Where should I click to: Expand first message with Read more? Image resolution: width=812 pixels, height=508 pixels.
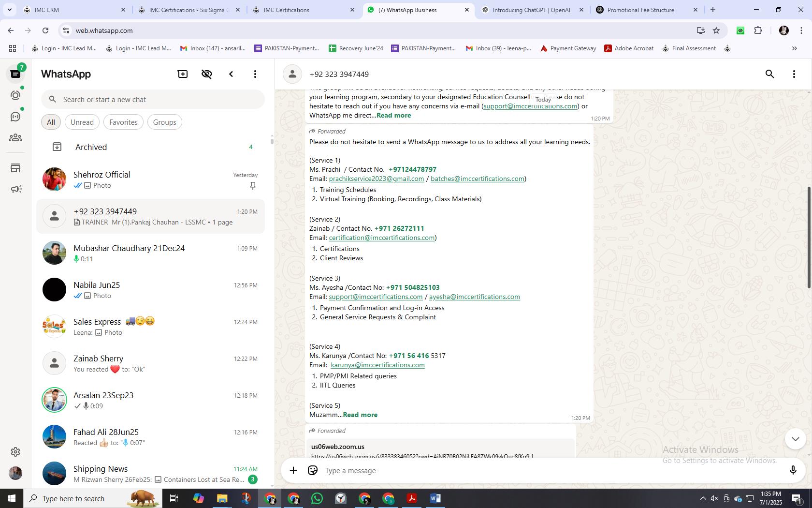[x=393, y=115]
